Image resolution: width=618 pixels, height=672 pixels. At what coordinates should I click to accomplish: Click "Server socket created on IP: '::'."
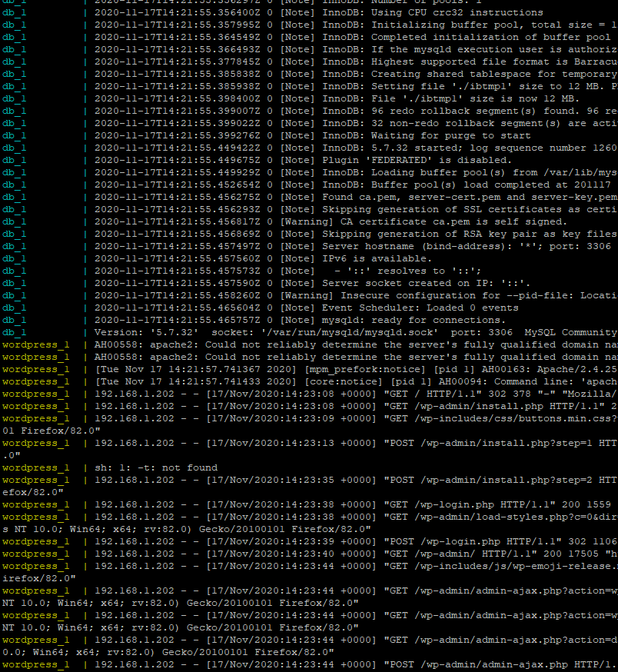[x=427, y=283]
